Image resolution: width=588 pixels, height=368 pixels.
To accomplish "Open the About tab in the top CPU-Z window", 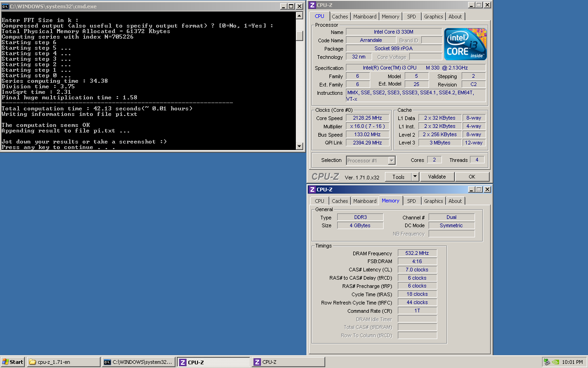I will [x=455, y=17].
